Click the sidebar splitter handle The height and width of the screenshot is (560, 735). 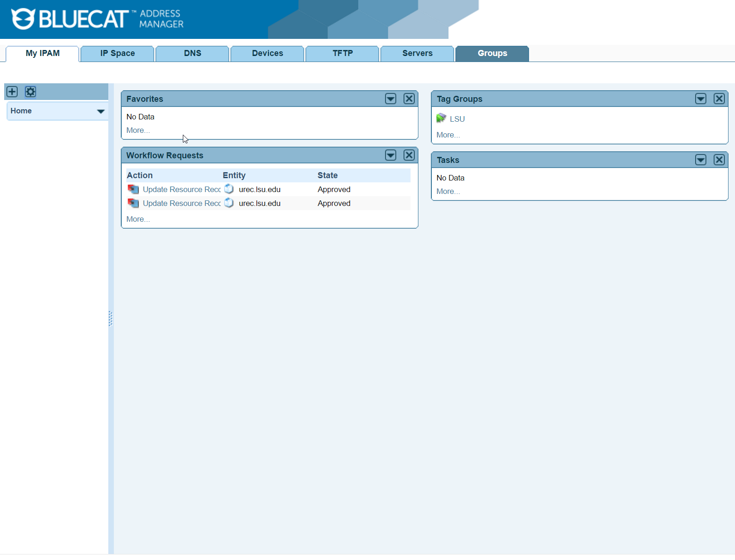pos(111,318)
